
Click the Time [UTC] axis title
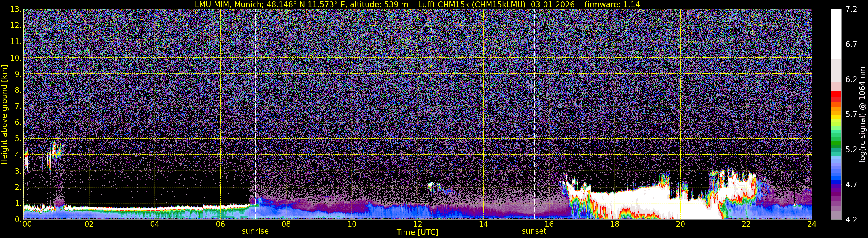click(x=417, y=232)
